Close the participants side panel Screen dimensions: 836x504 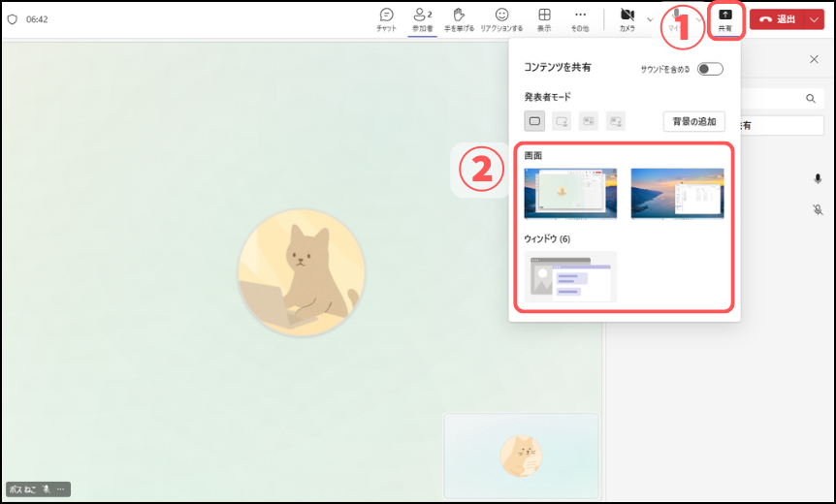[814, 59]
